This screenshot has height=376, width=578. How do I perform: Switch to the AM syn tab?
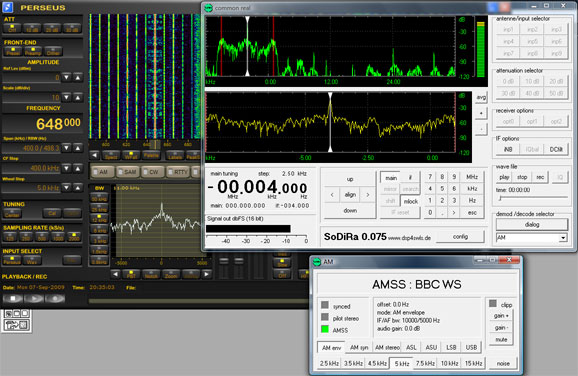[x=359, y=347]
